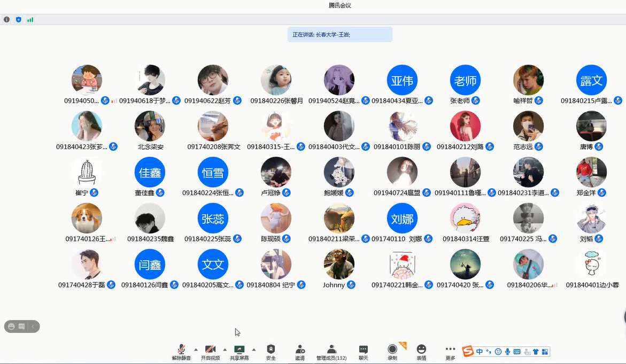Open the 安全 security options
Screen dimensions: 626x364
(271, 351)
